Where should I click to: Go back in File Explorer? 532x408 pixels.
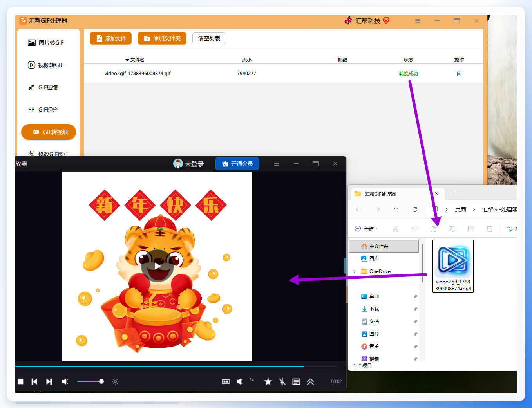(x=358, y=209)
